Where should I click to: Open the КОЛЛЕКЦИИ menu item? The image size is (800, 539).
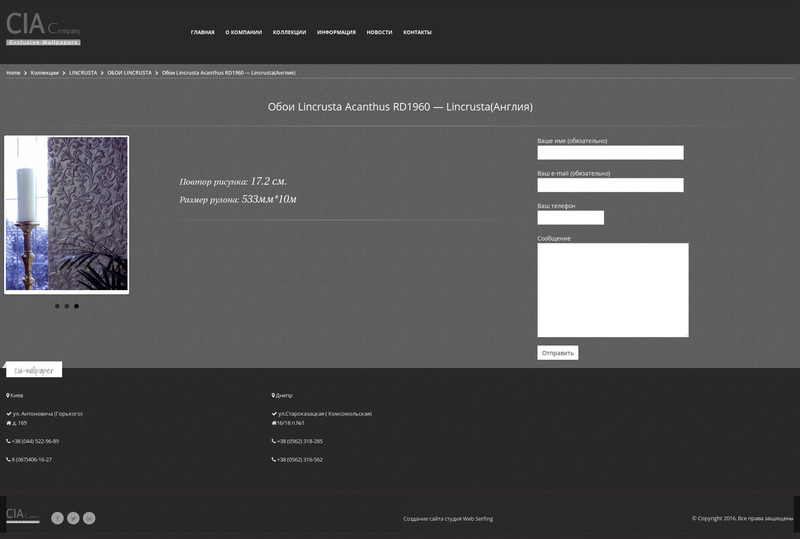(289, 32)
